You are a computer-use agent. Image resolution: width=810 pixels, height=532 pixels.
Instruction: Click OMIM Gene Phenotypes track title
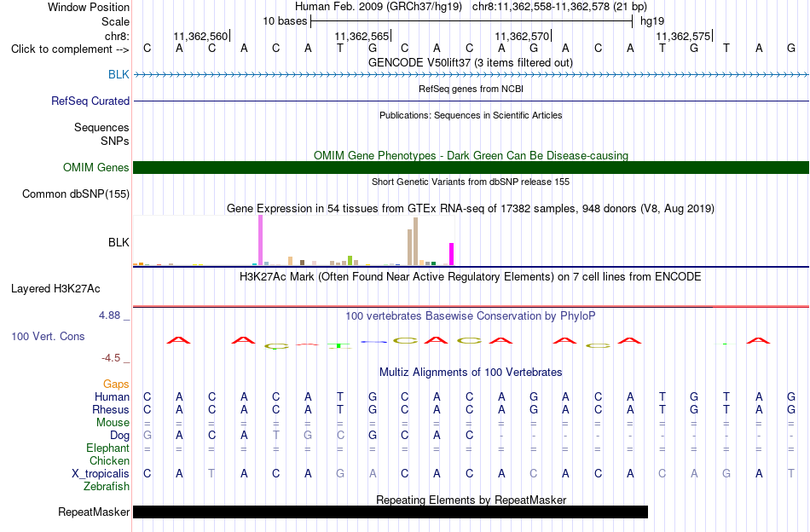(471, 155)
